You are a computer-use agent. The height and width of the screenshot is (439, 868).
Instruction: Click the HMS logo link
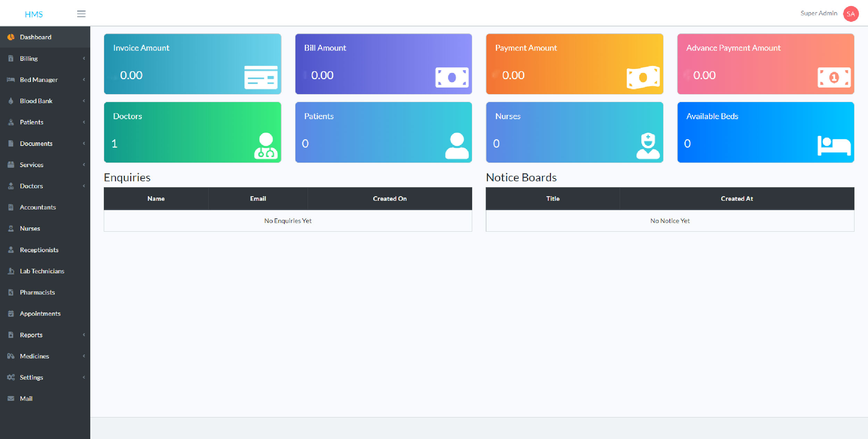[x=34, y=14]
